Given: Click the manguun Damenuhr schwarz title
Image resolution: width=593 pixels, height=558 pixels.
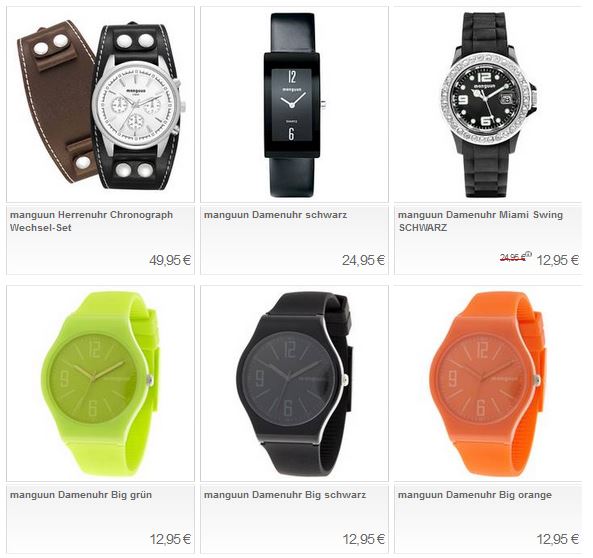Looking at the screenshot, I should (275, 215).
